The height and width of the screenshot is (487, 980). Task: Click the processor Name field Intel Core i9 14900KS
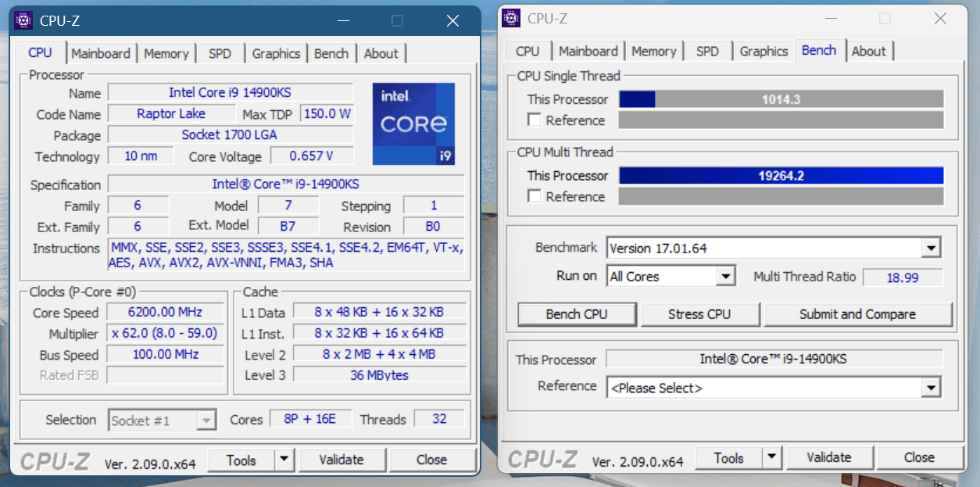(230, 93)
